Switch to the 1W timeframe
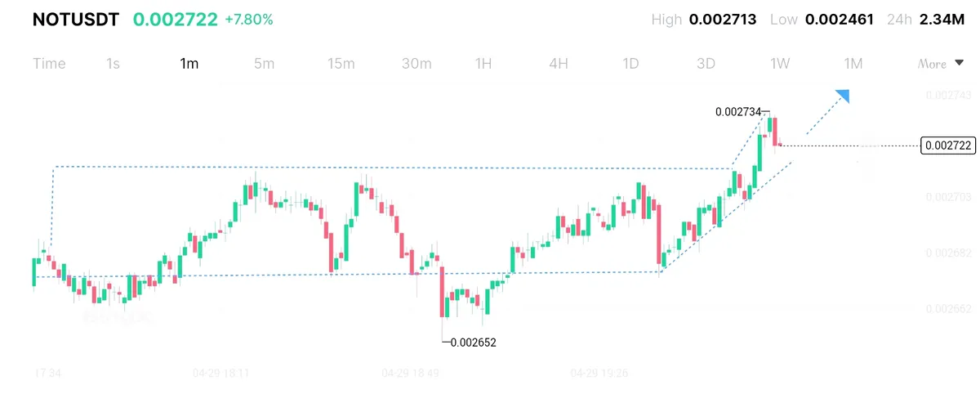 pos(780,64)
